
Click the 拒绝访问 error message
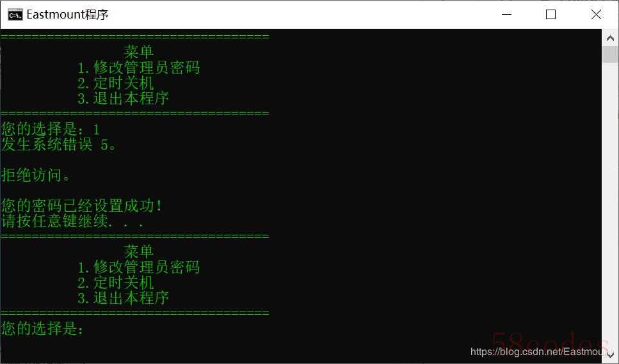[x=36, y=175]
